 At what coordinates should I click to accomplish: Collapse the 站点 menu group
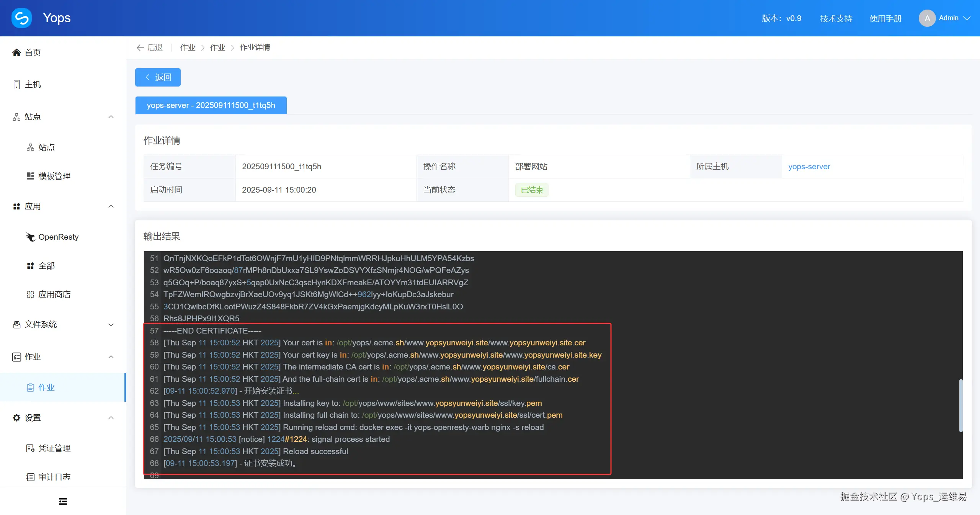tap(111, 117)
